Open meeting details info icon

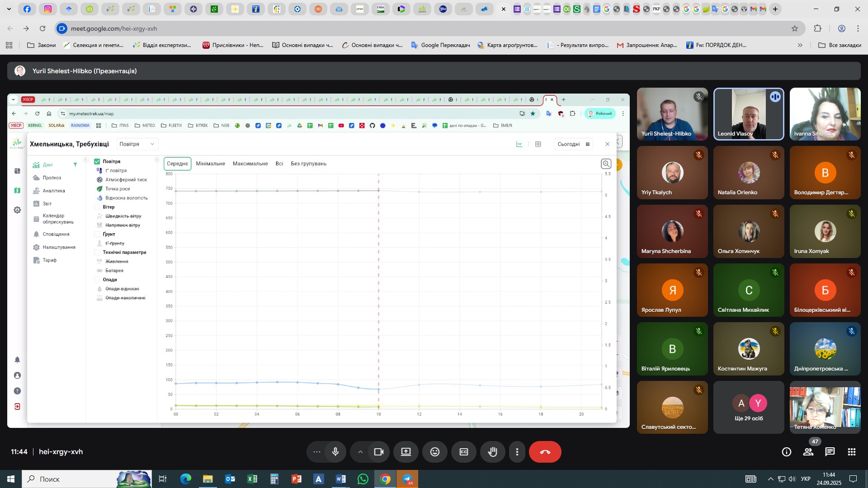(x=787, y=452)
